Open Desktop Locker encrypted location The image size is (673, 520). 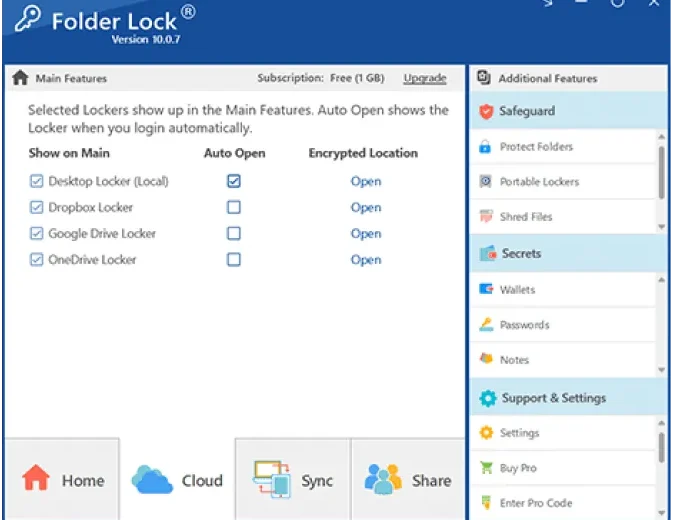366,181
